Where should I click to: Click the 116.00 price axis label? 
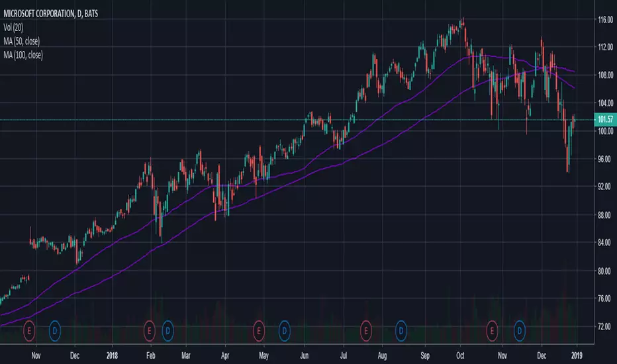(605, 19)
